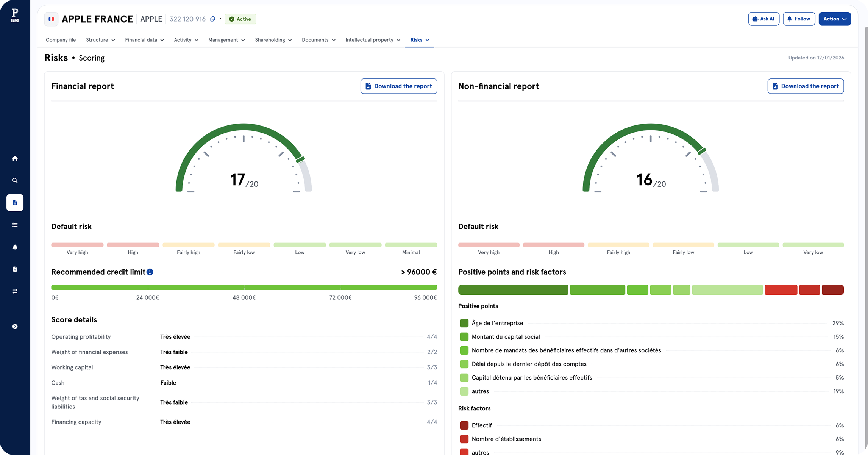Click the credit limit info icon

click(150, 272)
